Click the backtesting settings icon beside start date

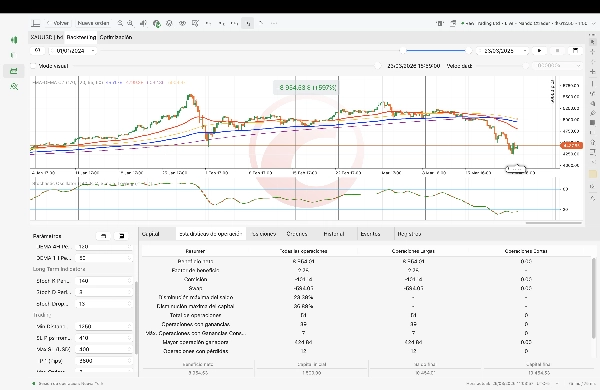(x=38, y=51)
